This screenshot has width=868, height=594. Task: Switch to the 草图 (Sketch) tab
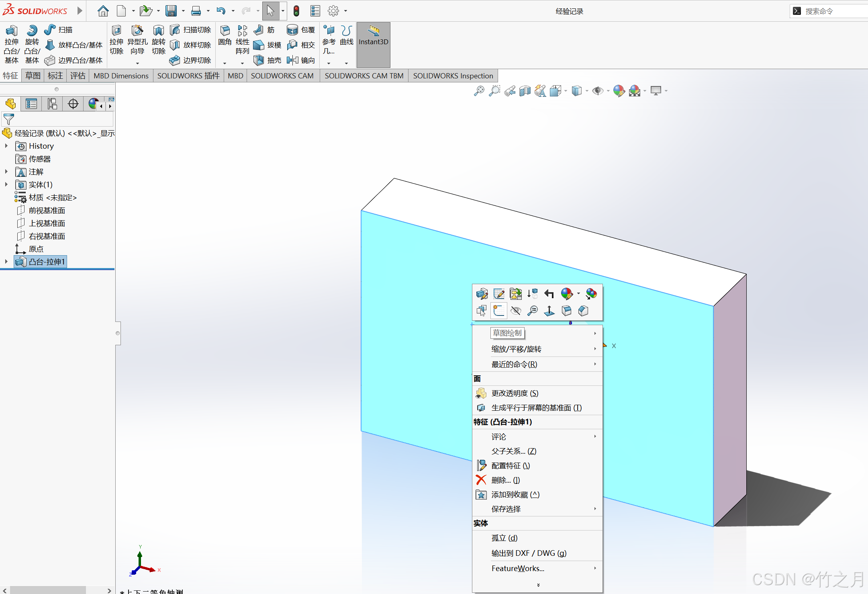tap(33, 76)
